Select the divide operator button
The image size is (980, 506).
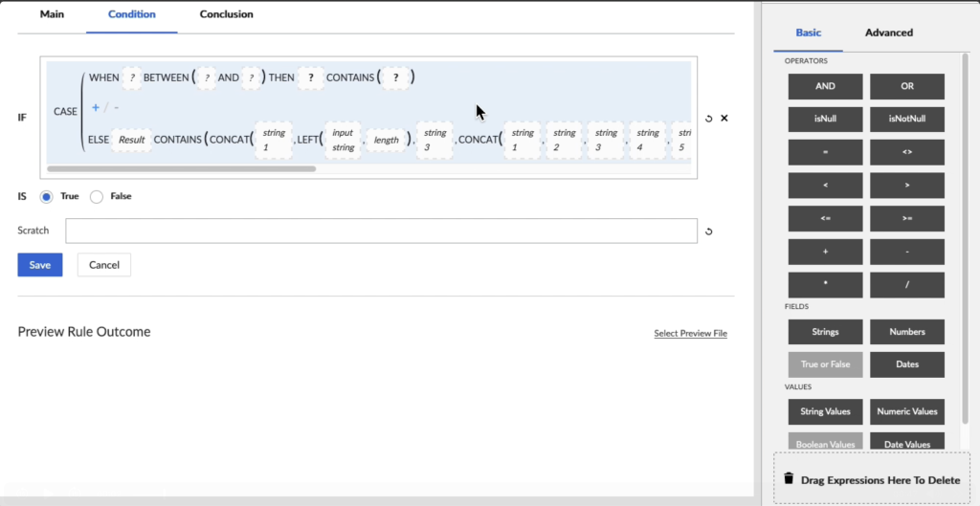(906, 285)
